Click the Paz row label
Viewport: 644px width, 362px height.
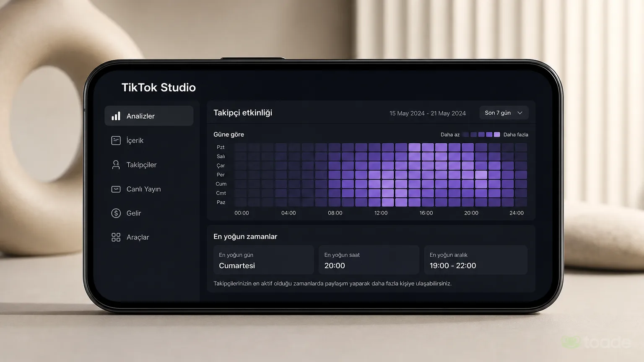pyautogui.click(x=221, y=202)
